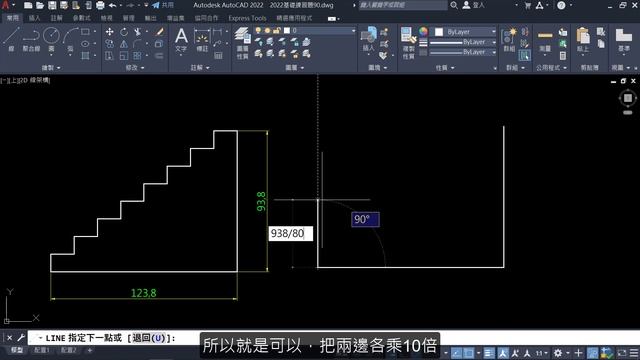Viewport: 640px width, 360px height.
Task: Click the Group icon
Action: [509, 40]
